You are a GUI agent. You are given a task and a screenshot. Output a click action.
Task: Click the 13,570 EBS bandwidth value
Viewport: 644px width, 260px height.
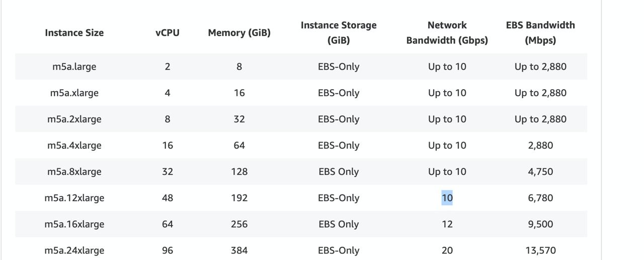540,250
